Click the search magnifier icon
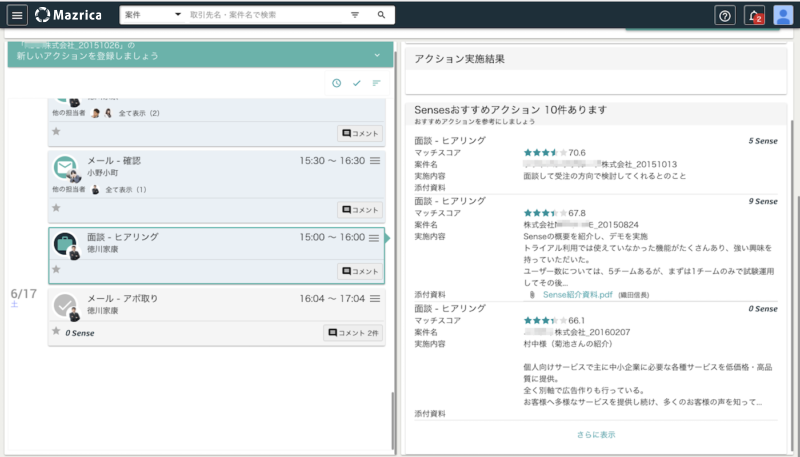800x457 pixels. pyautogui.click(x=381, y=15)
